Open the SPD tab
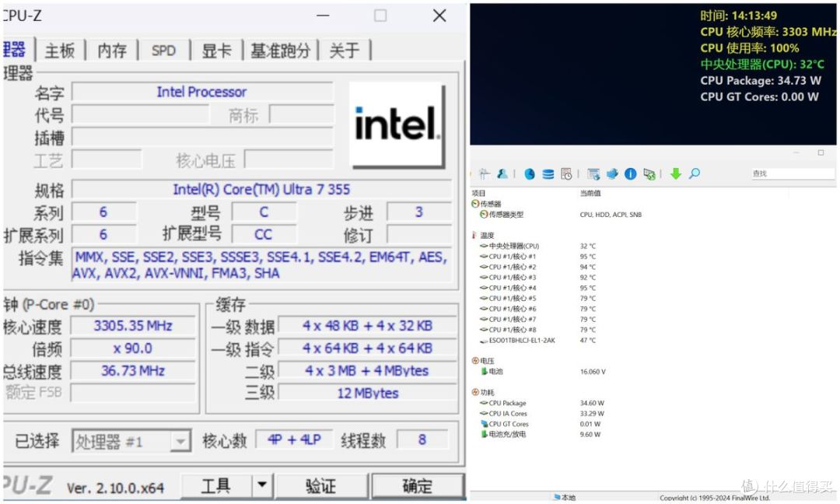The image size is (840, 504). tap(163, 51)
